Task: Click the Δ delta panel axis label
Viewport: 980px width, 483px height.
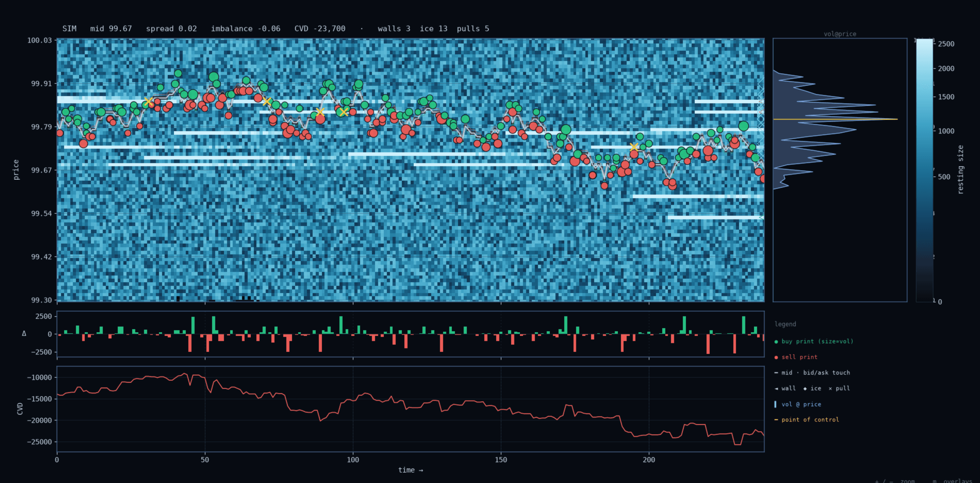Action: (x=24, y=333)
